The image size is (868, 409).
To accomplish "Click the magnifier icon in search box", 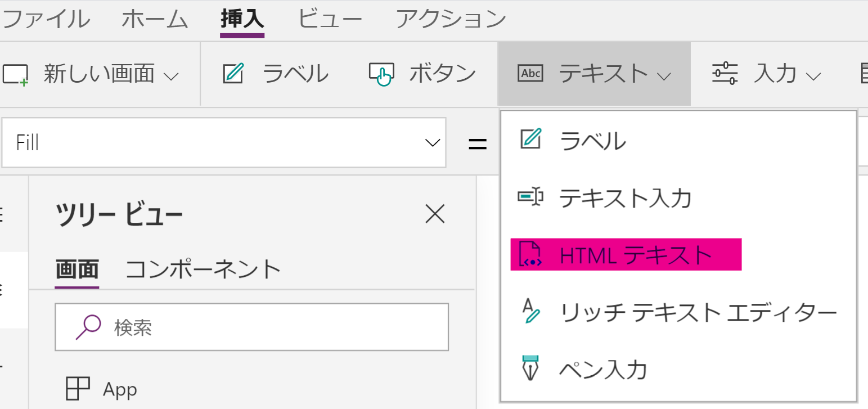I will (x=88, y=327).
